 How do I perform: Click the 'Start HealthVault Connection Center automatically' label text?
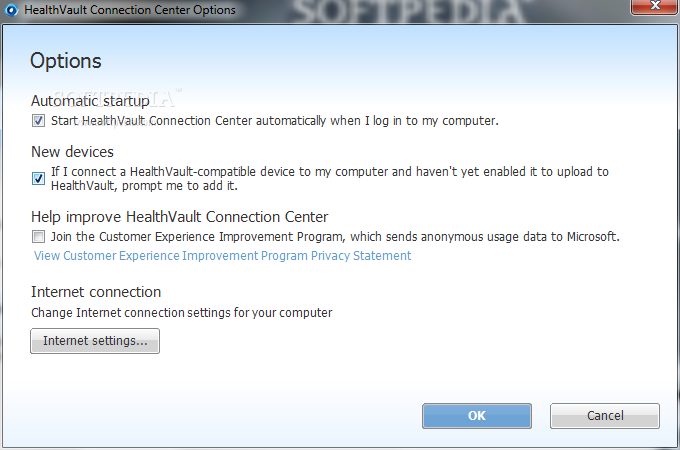[274, 121]
